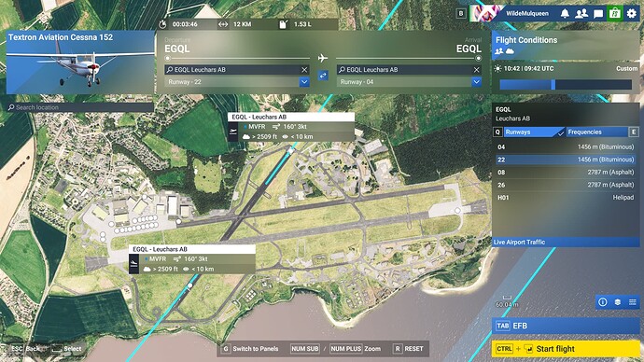Click the B key hint beside avatar
The width and height of the screenshot is (644, 362).
[x=461, y=13]
